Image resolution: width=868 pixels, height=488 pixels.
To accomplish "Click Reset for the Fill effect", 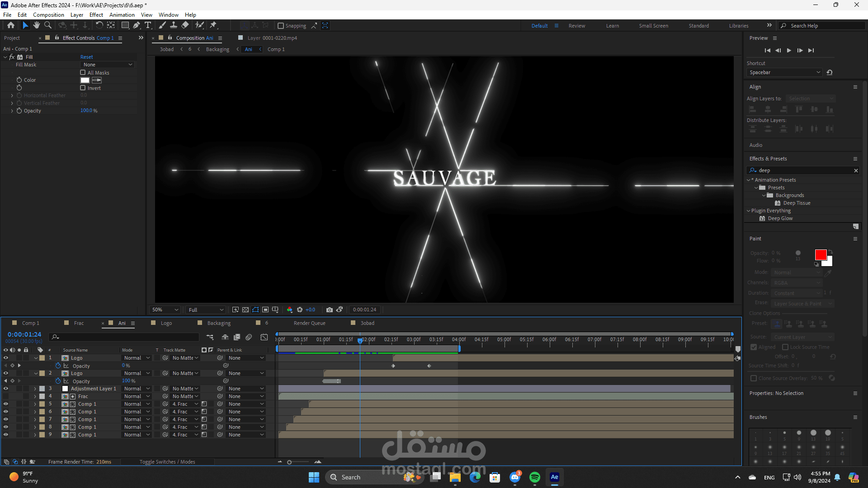I will coord(86,57).
